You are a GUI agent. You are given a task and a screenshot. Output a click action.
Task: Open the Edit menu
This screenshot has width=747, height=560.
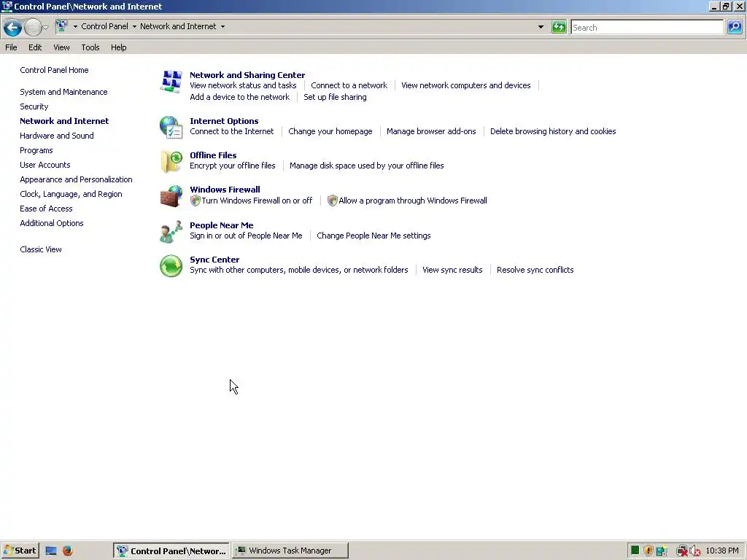[35, 47]
